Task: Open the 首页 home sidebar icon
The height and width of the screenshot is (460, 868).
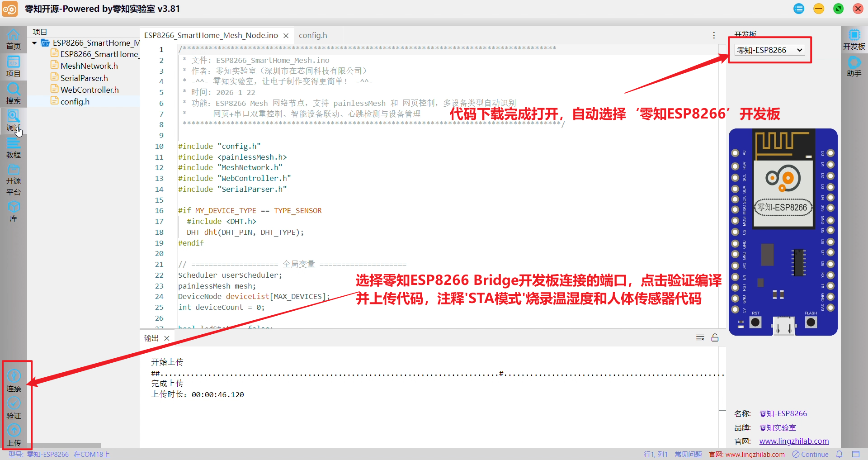Action: click(x=13, y=40)
